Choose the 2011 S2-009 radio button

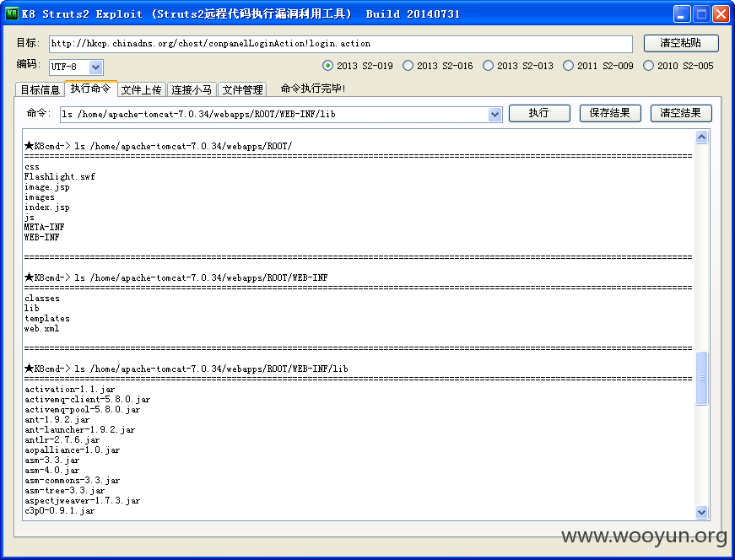(x=598, y=66)
